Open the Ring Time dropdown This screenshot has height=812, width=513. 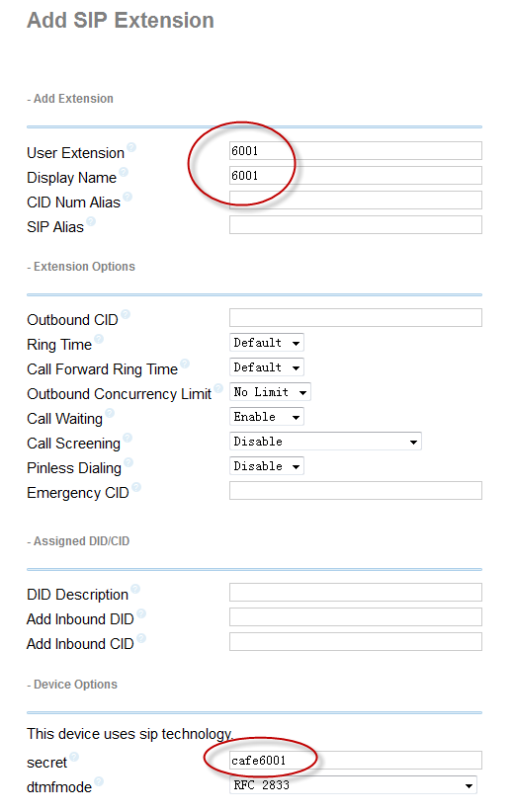coord(266,343)
